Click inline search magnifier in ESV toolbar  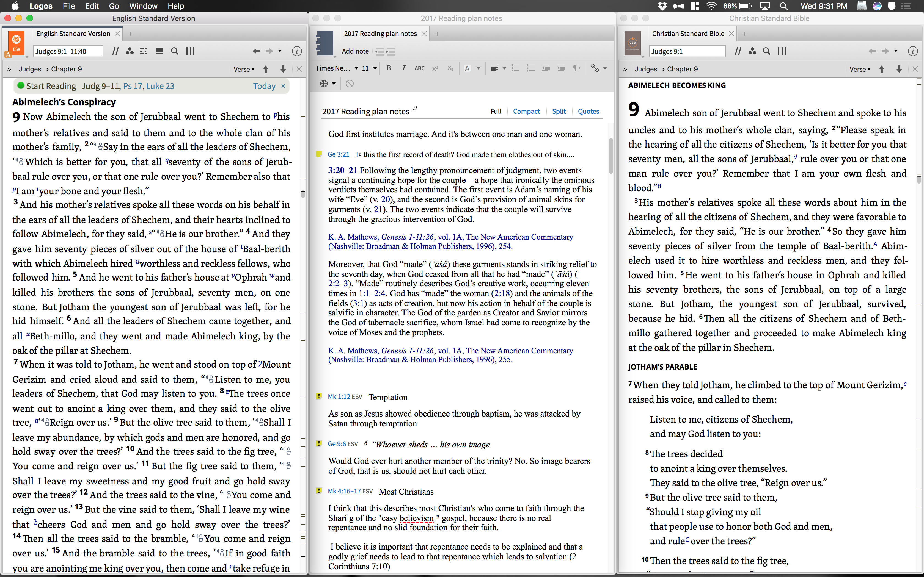tap(175, 51)
